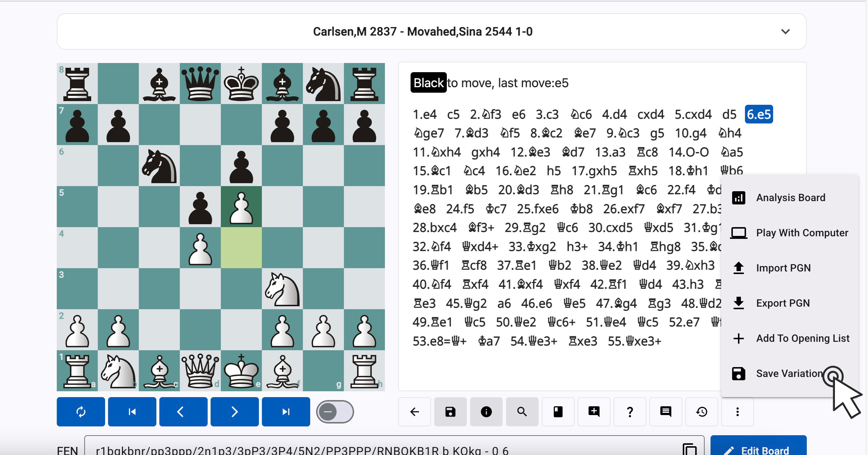Click the question mark help icon

(x=630, y=412)
